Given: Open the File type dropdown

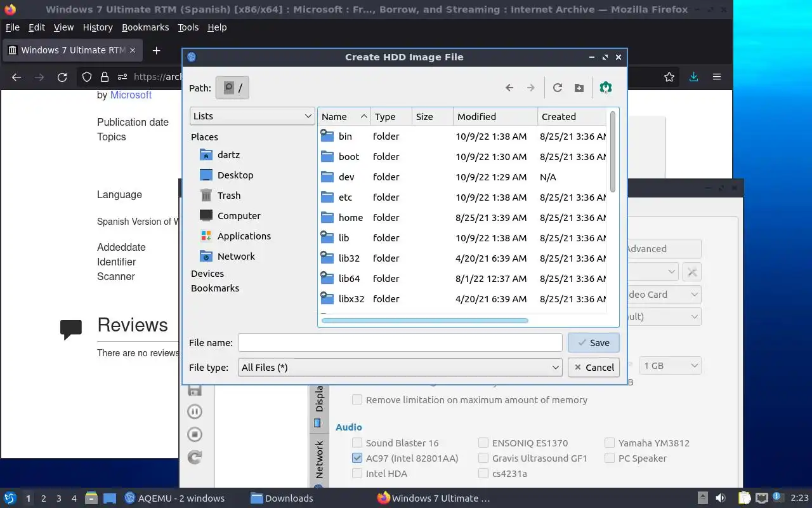Looking at the screenshot, I should [x=400, y=367].
